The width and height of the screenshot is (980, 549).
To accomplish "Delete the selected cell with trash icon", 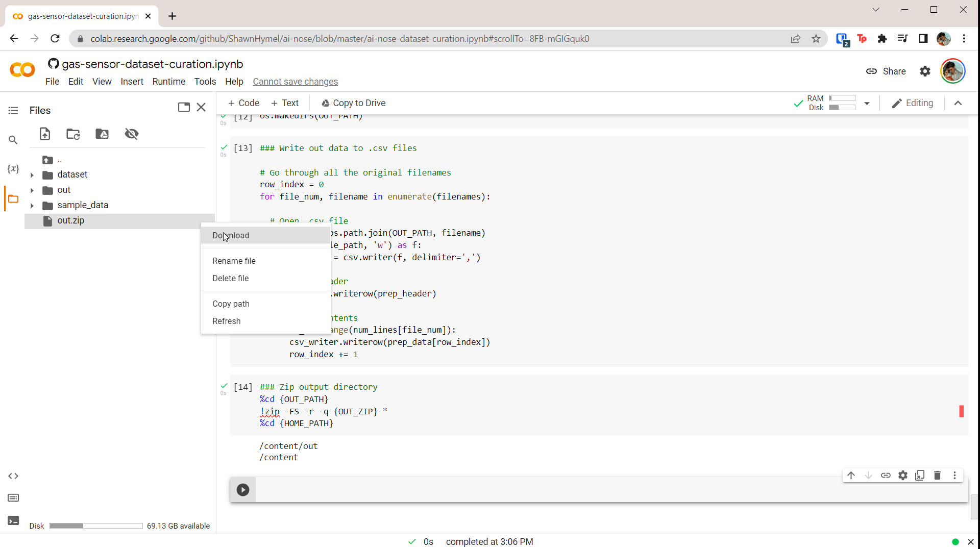I will [x=937, y=476].
